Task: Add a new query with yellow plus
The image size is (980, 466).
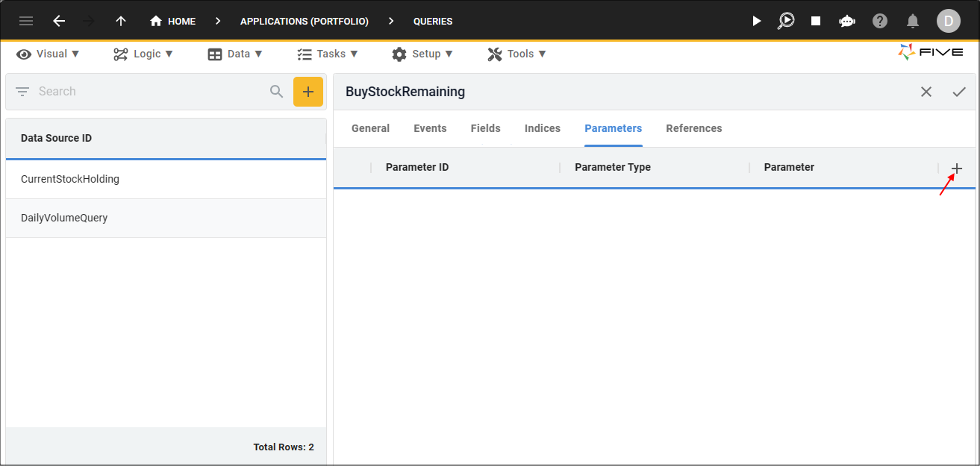Action: (308, 92)
